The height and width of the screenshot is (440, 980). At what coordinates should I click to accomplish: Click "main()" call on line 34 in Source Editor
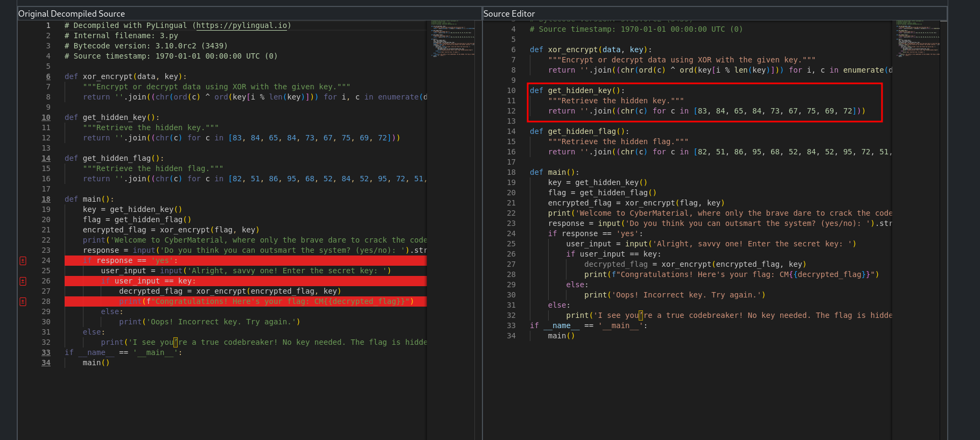point(561,336)
